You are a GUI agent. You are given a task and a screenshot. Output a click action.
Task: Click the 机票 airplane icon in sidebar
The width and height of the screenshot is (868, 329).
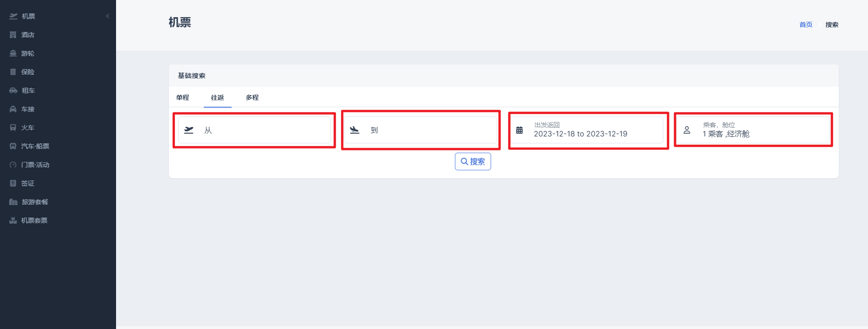(13, 16)
